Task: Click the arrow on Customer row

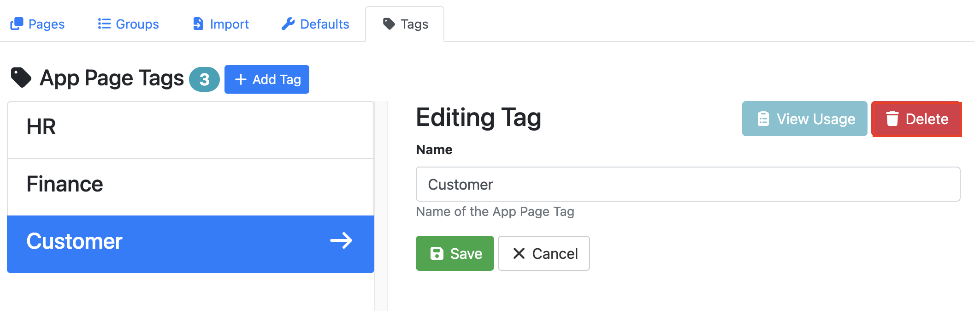Action: coord(341,240)
